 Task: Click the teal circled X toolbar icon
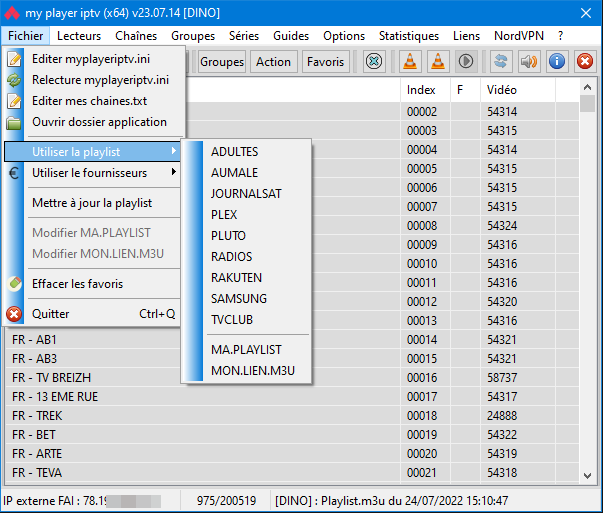tap(374, 62)
